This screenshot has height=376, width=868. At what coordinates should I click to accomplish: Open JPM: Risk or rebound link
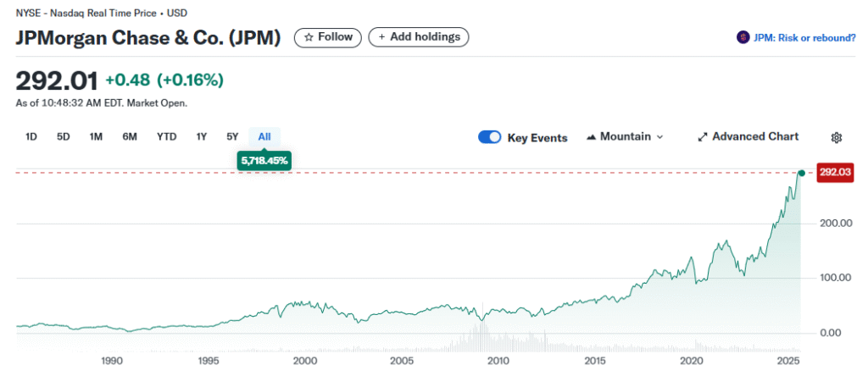tap(804, 37)
